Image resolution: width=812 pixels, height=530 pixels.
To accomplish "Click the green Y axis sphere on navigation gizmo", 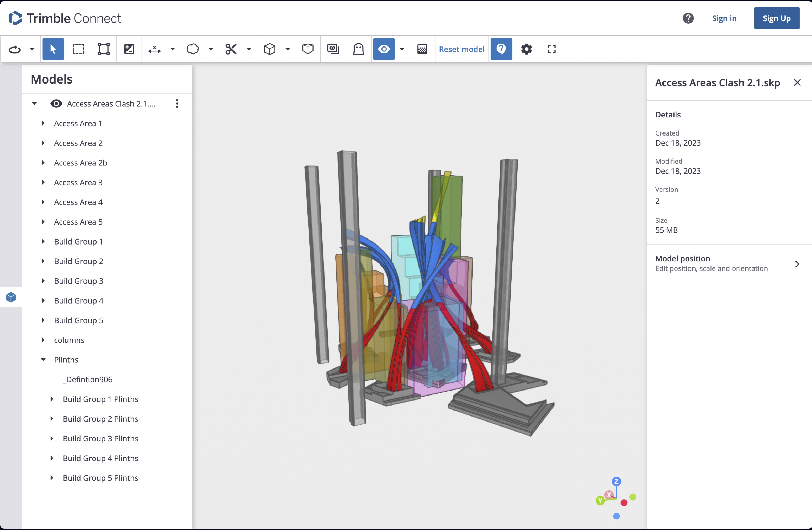I will (600, 501).
